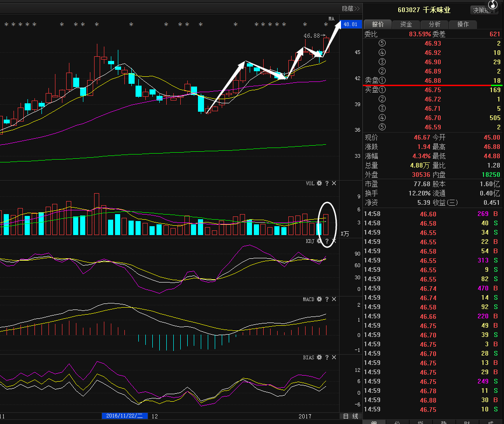Select 买盘① price 46.75
This screenshot has height=424, width=504.
[x=433, y=90]
